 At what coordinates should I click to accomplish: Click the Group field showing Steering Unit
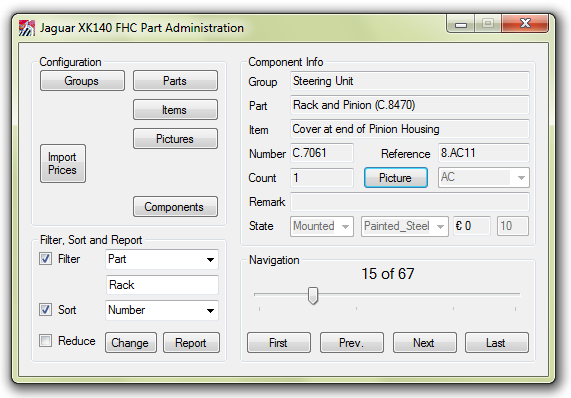(410, 81)
